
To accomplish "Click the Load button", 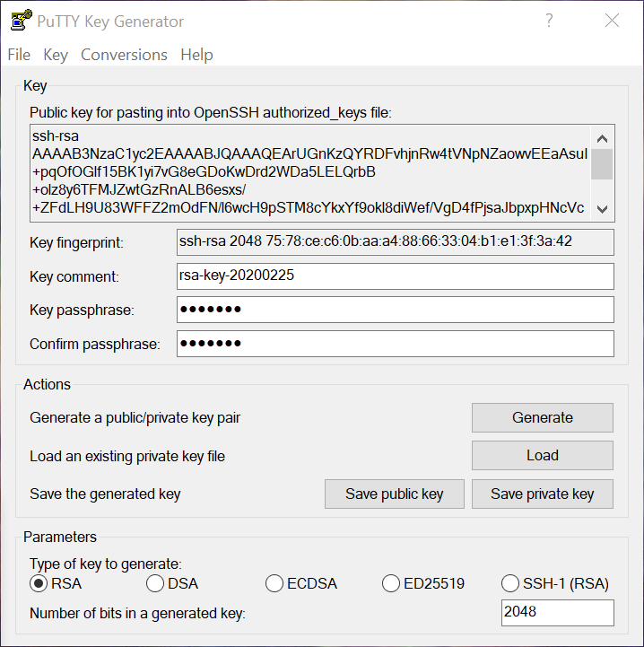I will 542,456.
